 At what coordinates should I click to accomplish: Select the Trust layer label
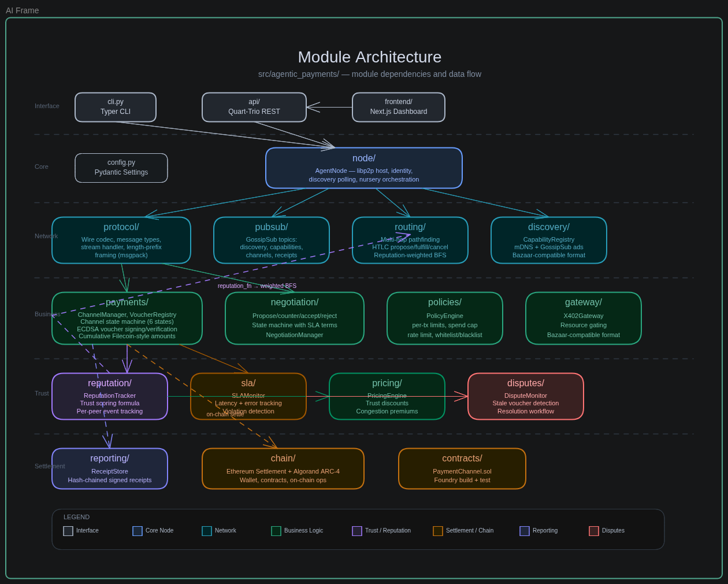(x=42, y=393)
